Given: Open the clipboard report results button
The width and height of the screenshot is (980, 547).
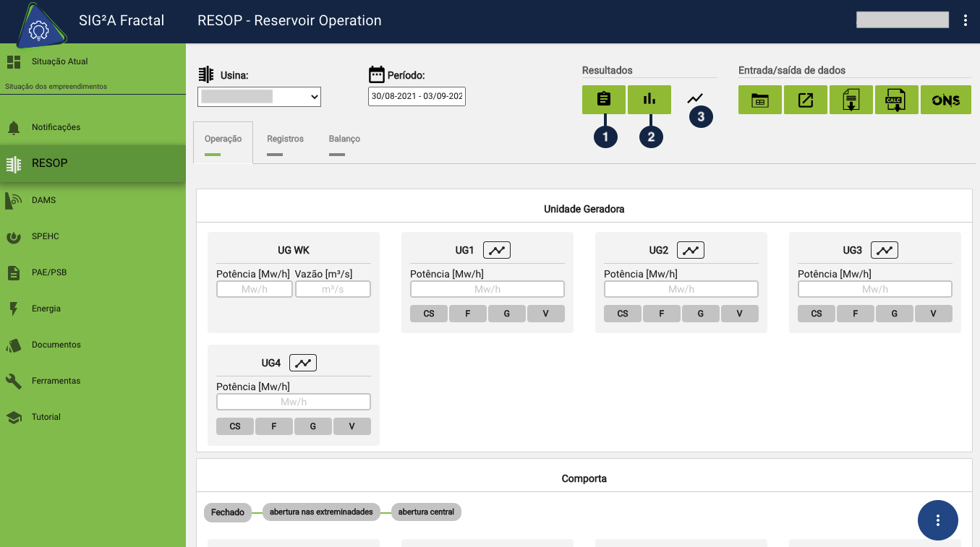Looking at the screenshot, I should tap(603, 100).
